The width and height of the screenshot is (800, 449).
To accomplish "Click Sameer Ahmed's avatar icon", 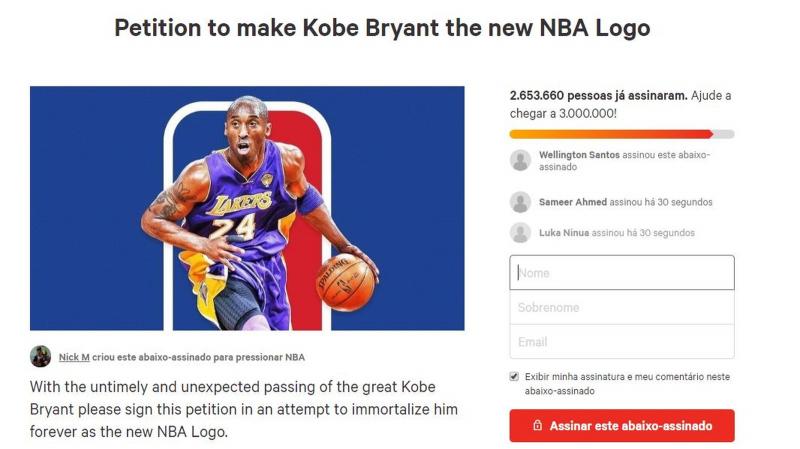I will click(x=520, y=202).
